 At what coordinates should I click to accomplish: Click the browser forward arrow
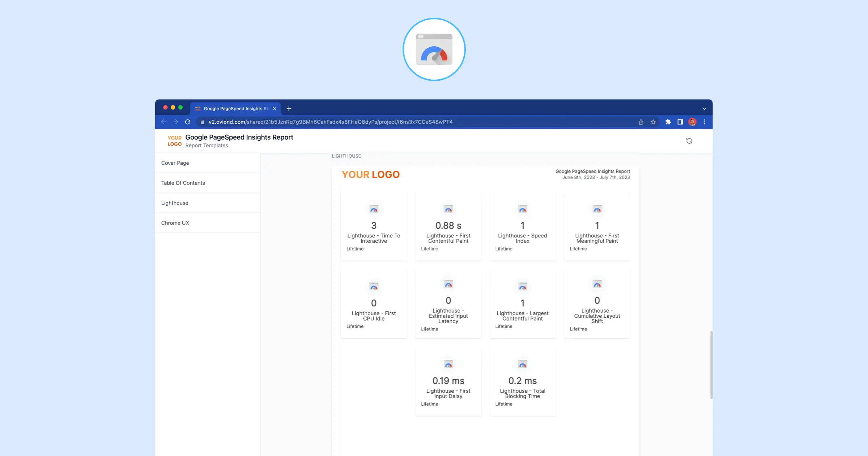pyautogui.click(x=175, y=122)
